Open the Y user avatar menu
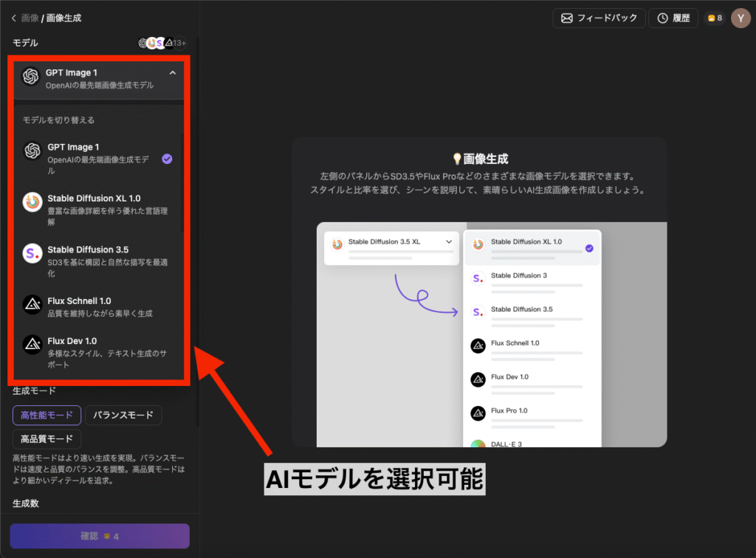 pos(740,18)
